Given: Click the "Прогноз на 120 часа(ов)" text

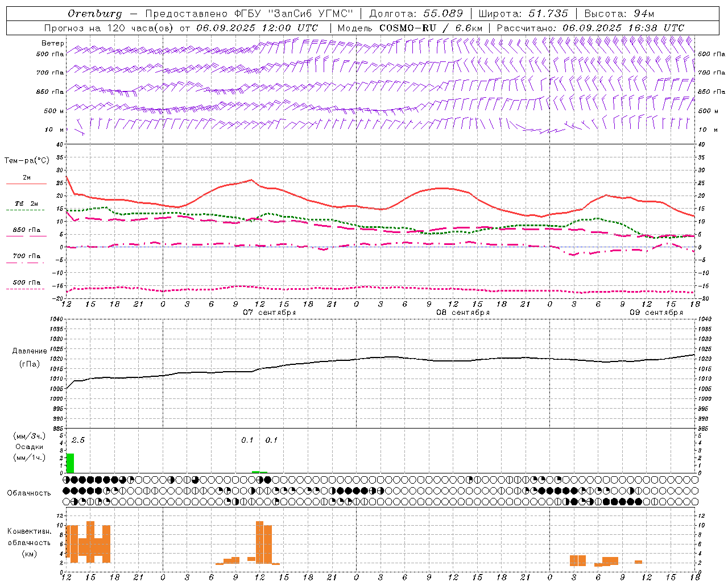Looking at the screenshot, I should [109, 28].
